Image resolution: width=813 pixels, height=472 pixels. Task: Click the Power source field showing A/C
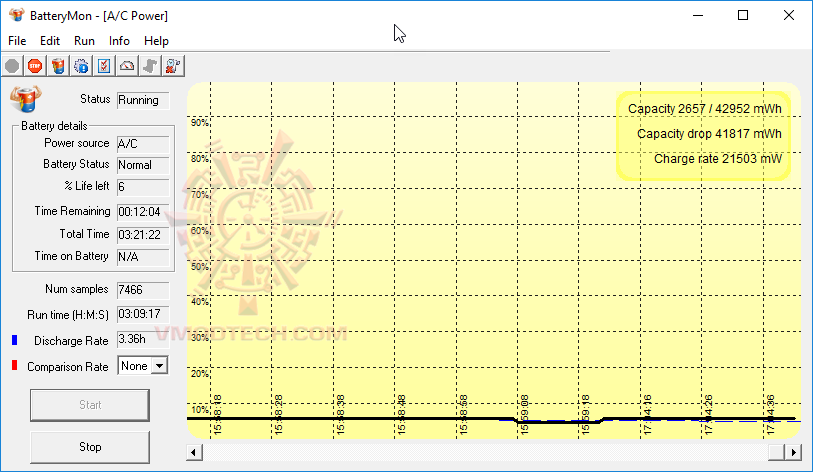coord(143,144)
